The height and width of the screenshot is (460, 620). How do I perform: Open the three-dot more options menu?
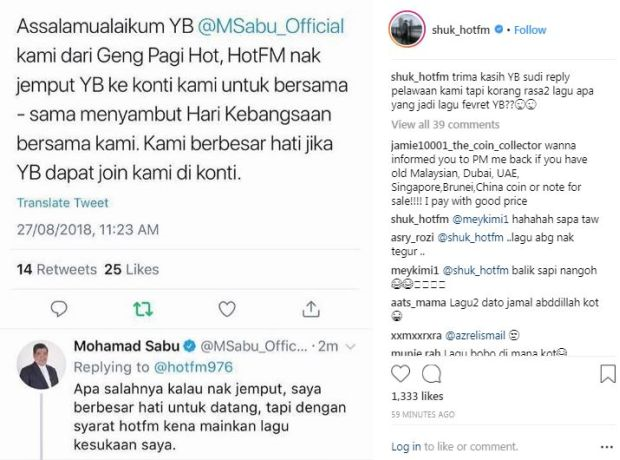[x=607, y=447]
